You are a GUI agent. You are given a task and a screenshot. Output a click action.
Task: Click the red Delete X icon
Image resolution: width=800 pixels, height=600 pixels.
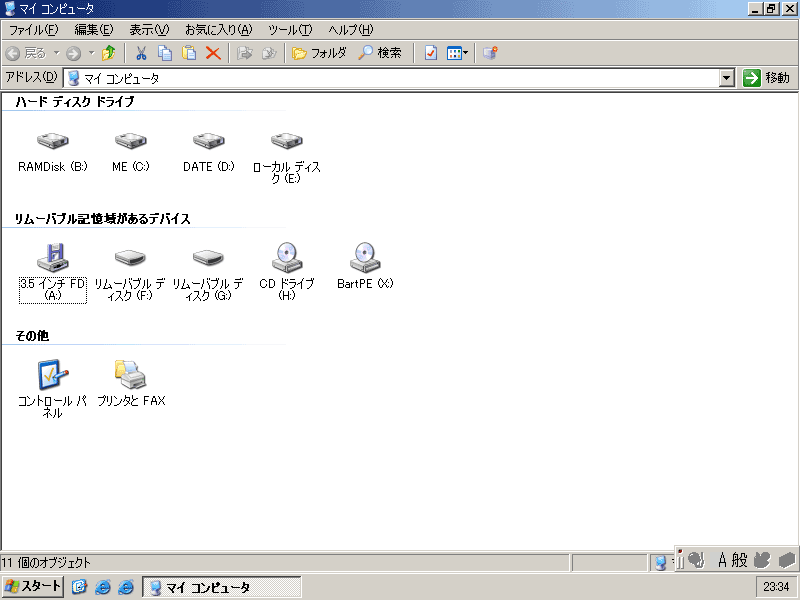pyautogui.click(x=213, y=53)
